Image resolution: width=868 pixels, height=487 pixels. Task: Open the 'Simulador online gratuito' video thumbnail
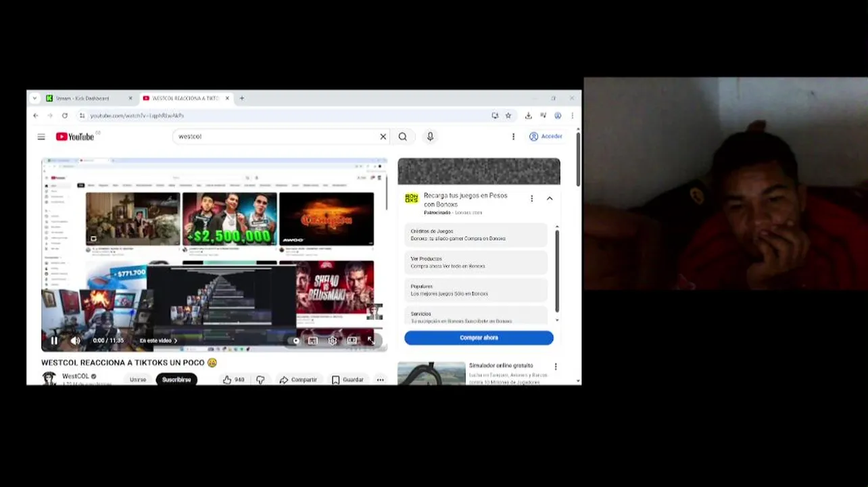(x=431, y=374)
